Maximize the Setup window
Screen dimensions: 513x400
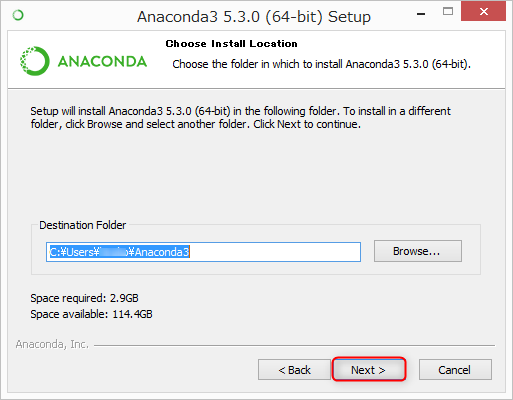[x=448, y=12]
